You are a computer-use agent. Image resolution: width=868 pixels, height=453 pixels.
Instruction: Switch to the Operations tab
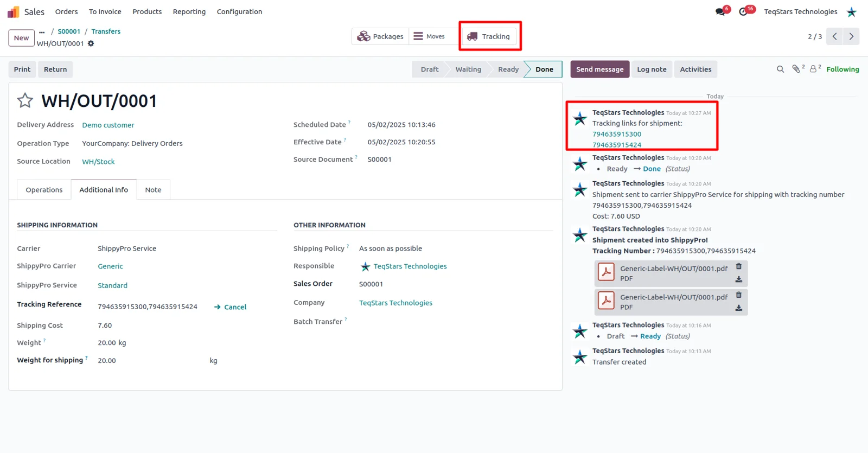pyautogui.click(x=44, y=190)
